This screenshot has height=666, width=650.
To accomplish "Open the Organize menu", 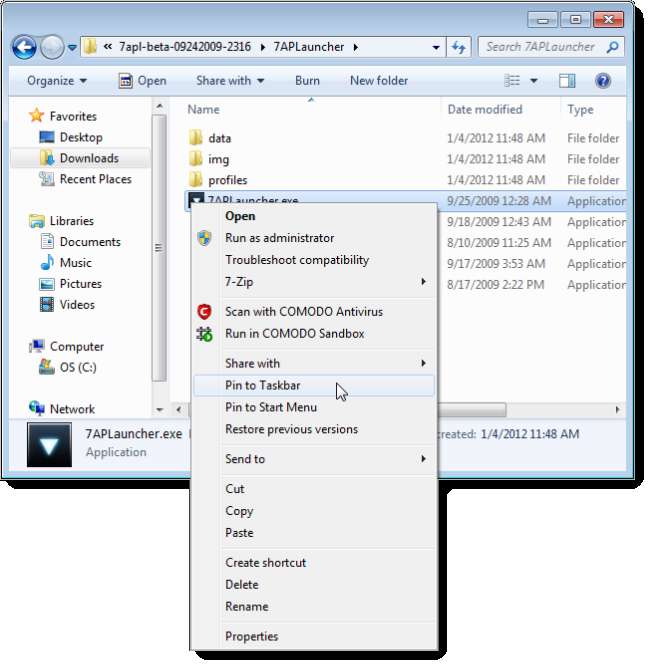I will click(x=57, y=81).
